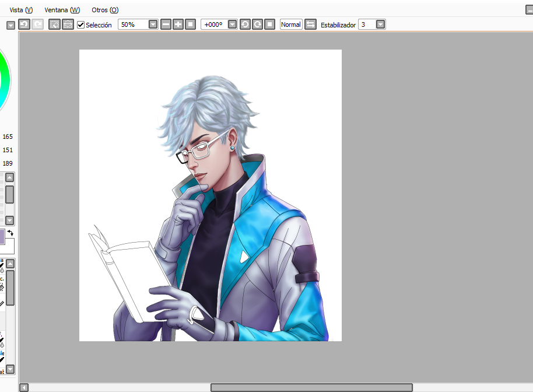This screenshot has width=533, height=392.
Task: Zoom out with the minus icon
Action: (x=166, y=24)
